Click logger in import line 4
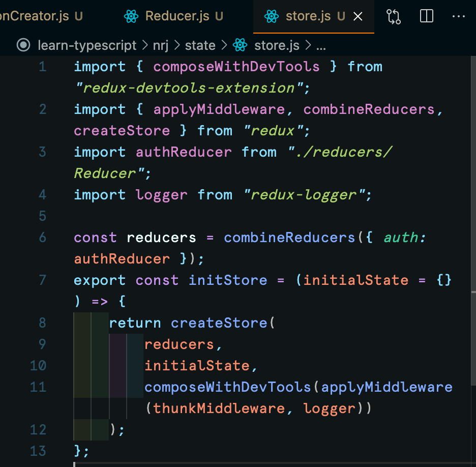476x467 pixels. 162,195
